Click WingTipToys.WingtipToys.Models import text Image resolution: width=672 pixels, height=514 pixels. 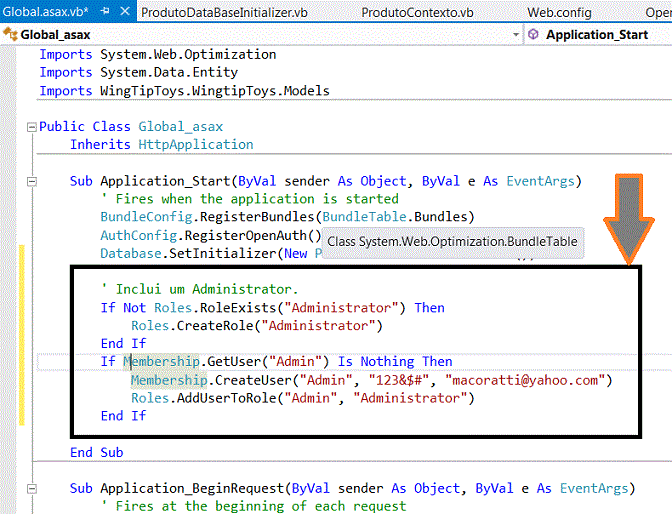click(215, 91)
